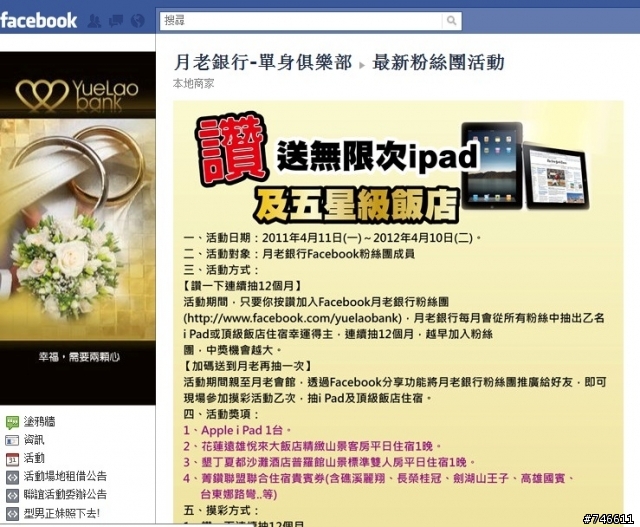Open the friend requests icon
Viewport: 640px width, 527px height.
94,21
